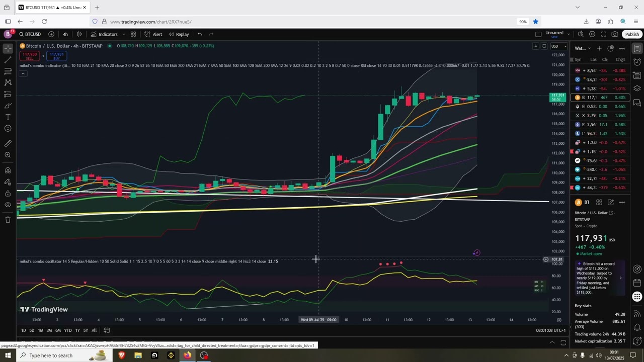Open the emoji icons tool

pyautogui.click(x=8, y=128)
